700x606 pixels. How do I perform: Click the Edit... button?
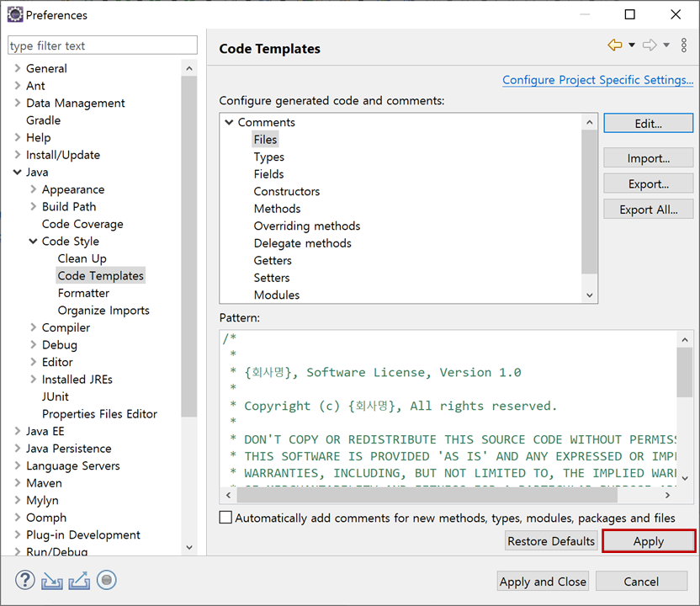tap(648, 123)
